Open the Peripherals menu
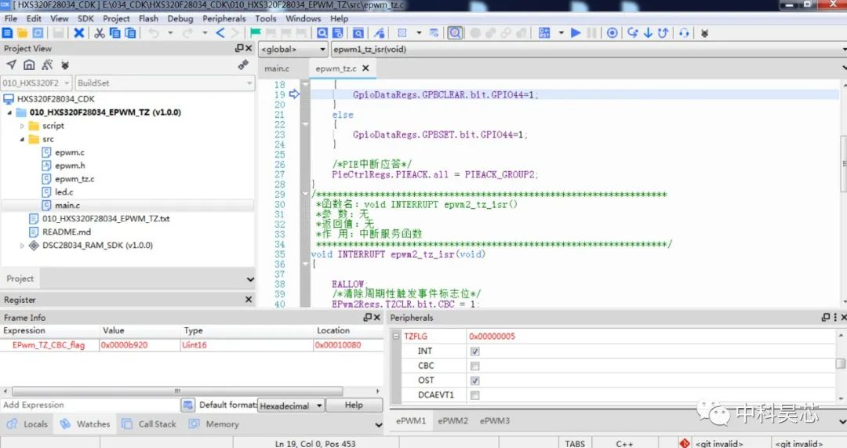847x448 pixels. click(x=224, y=18)
